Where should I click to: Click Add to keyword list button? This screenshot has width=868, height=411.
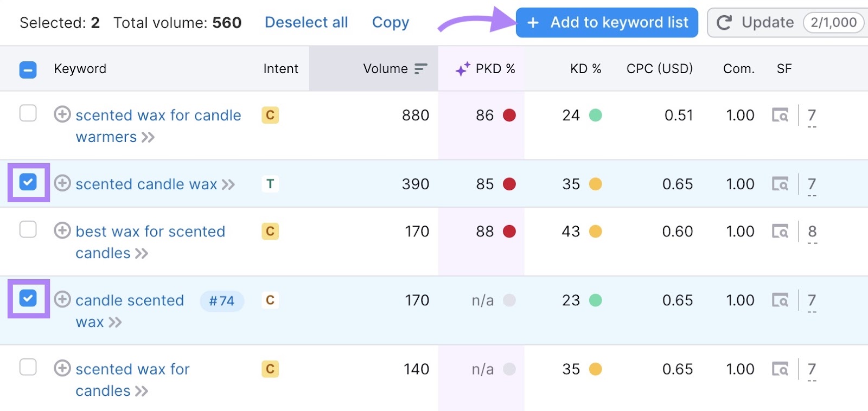click(x=607, y=22)
